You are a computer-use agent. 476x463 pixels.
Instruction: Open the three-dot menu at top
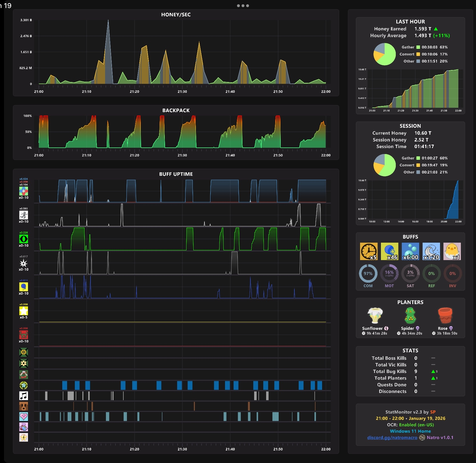point(243,6)
